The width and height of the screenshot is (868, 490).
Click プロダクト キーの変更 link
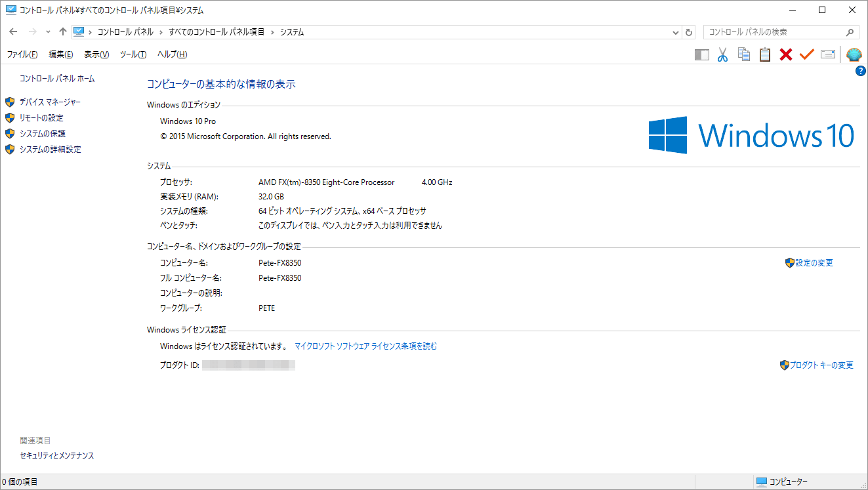click(x=822, y=365)
